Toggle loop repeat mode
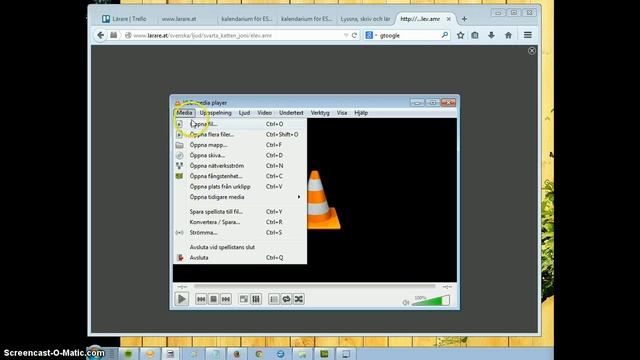 coord(286,299)
